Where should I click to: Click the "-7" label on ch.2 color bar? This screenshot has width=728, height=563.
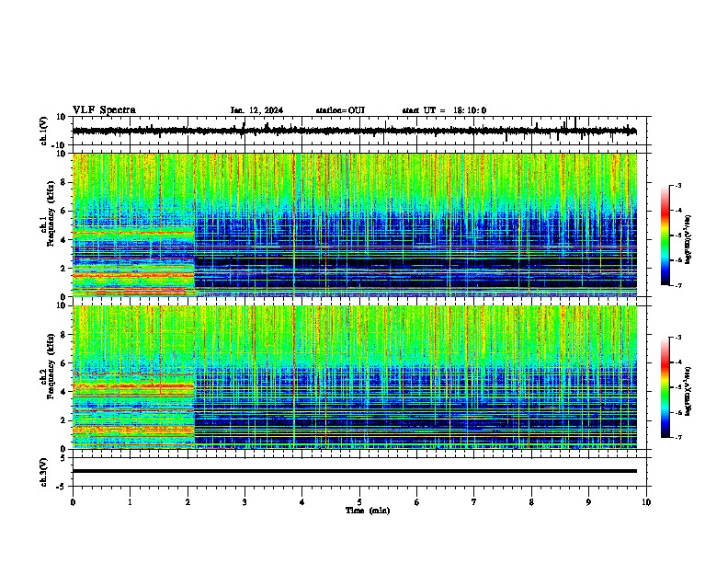coord(677,438)
